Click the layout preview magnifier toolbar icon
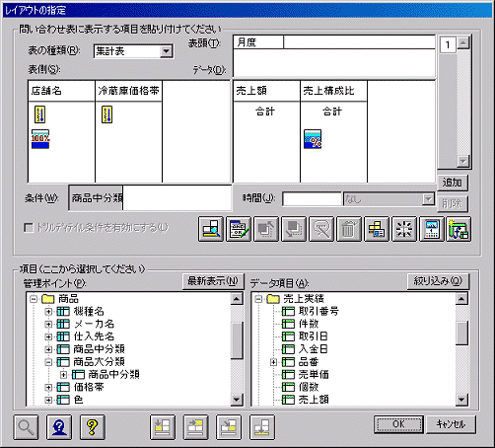 211,229
